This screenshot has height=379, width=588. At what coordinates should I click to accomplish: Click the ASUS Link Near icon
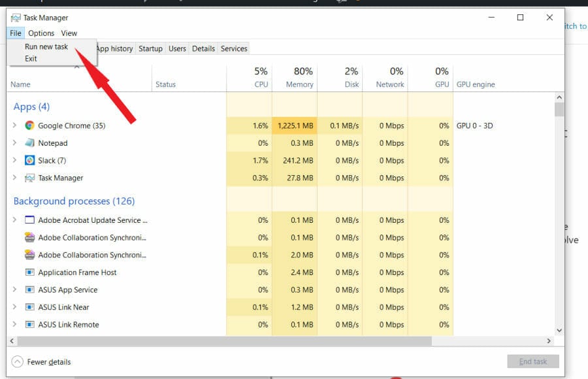[x=29, y=307]
